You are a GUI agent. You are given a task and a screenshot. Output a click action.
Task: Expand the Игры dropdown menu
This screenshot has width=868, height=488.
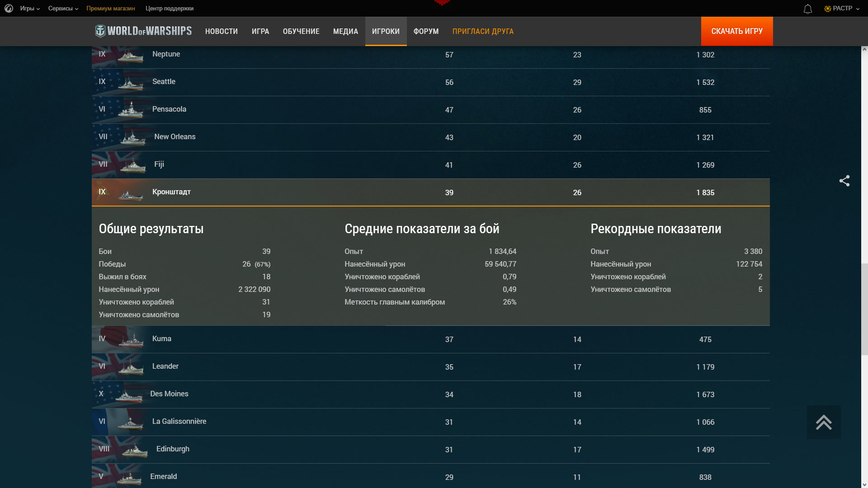(30, 9)
